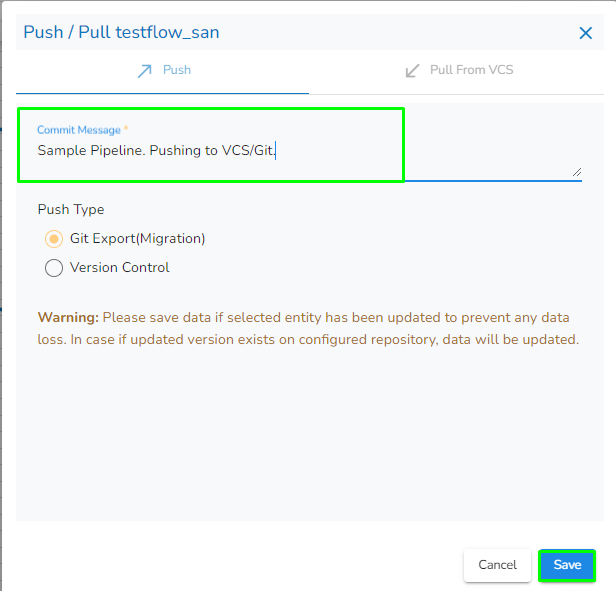Select the Git Export(Migration) radio button
The image size is (616, 591).
[x=54, y=239]
